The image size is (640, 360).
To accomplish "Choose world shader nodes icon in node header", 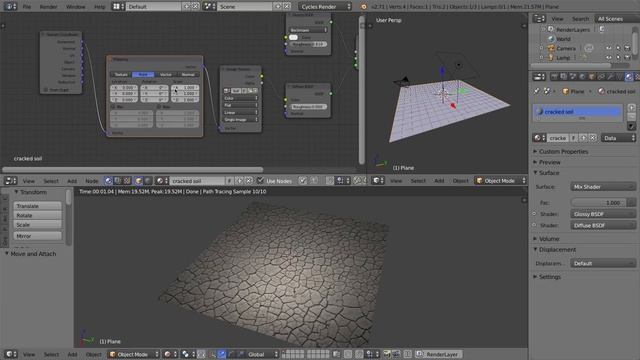I will click(148, 180).
